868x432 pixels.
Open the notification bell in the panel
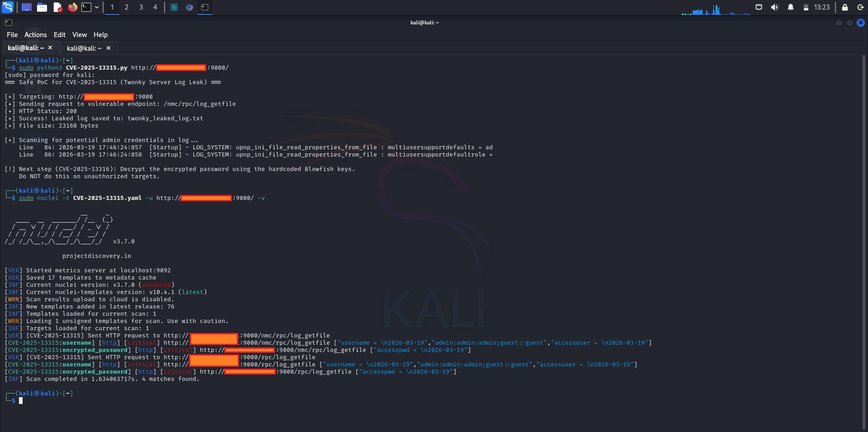(x=791, y=7)
